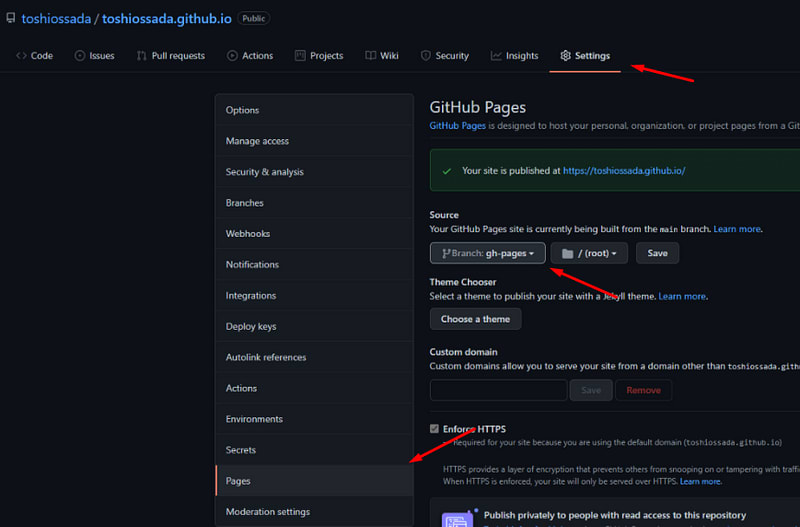Click the Custom domain heading

pos(463,352)
